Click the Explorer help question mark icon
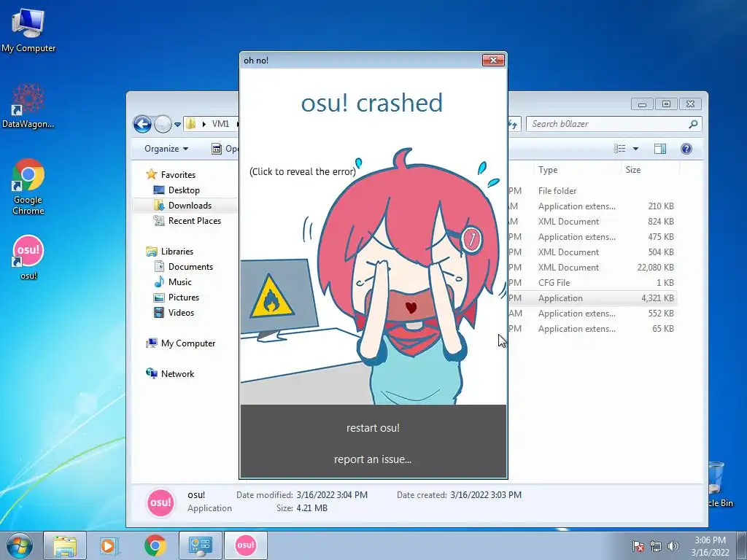 click(x=686, y=149)
